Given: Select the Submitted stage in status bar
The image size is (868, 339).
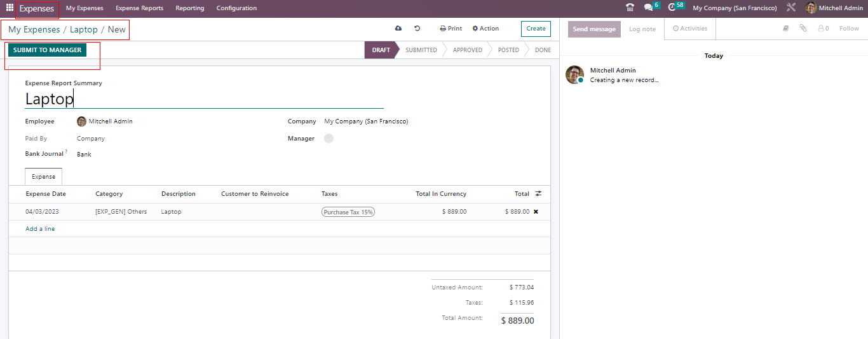Looking at the screenshot, I should click(421, 50).
